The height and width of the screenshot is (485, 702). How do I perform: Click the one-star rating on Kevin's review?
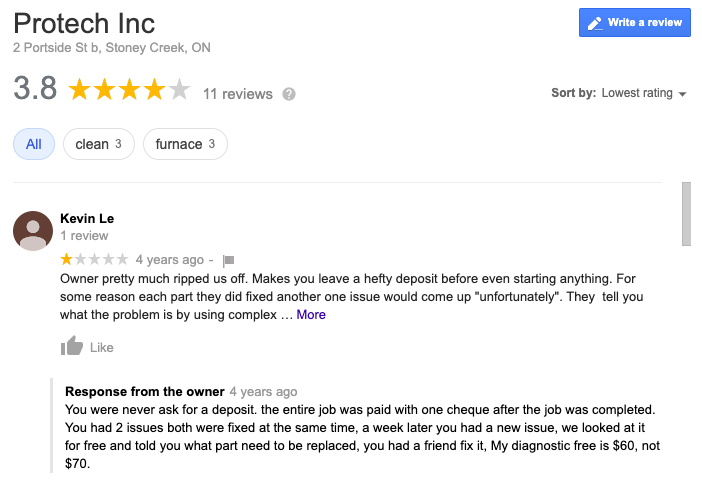[x=67, y=260]
